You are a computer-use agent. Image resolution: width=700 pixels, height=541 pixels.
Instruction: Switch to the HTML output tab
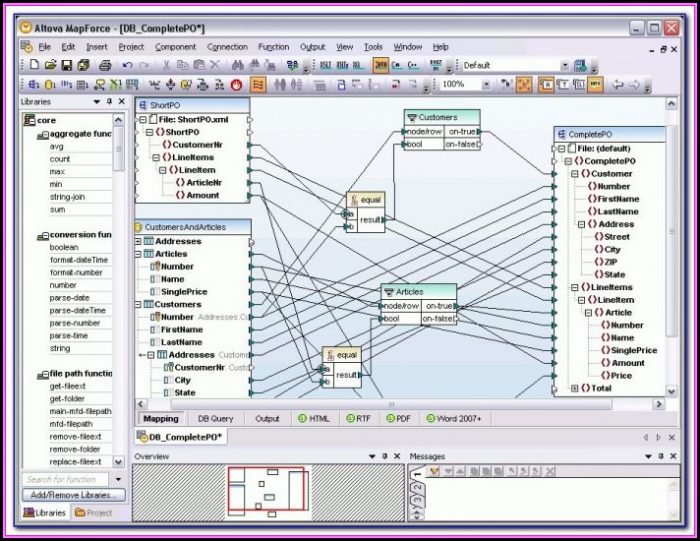tap(314, 419)
